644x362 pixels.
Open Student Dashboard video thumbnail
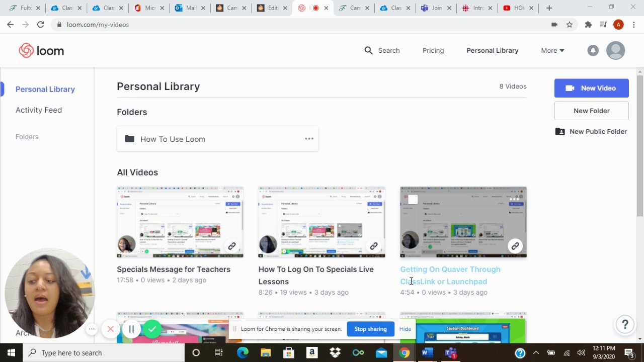(463, 327)
